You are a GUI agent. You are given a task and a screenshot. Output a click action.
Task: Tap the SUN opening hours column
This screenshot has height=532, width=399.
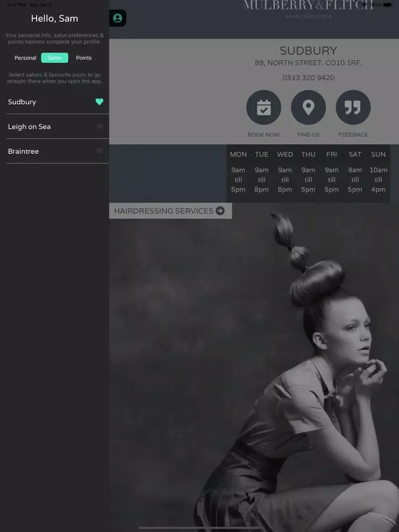[378, 172]
